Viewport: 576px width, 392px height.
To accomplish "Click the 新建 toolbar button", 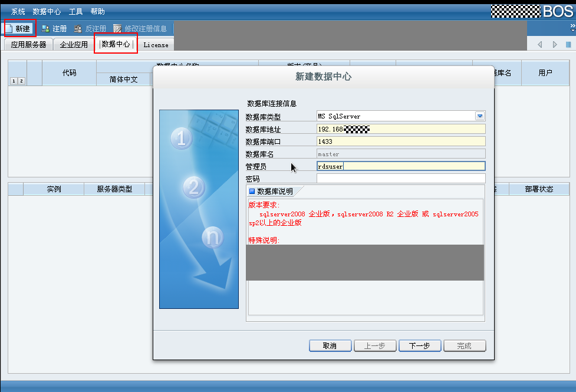I will coord(18,29).
